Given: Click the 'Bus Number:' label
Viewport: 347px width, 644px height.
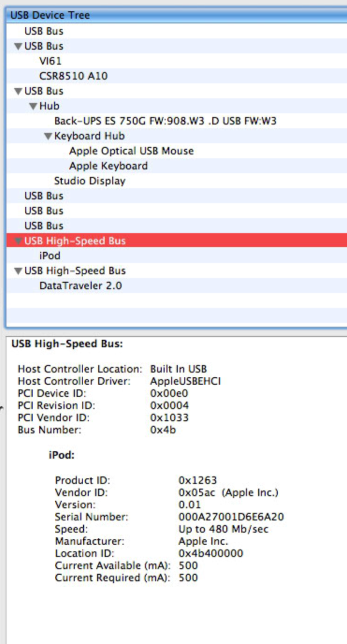Looking at the screenshot, I should [x=49, y=430].
